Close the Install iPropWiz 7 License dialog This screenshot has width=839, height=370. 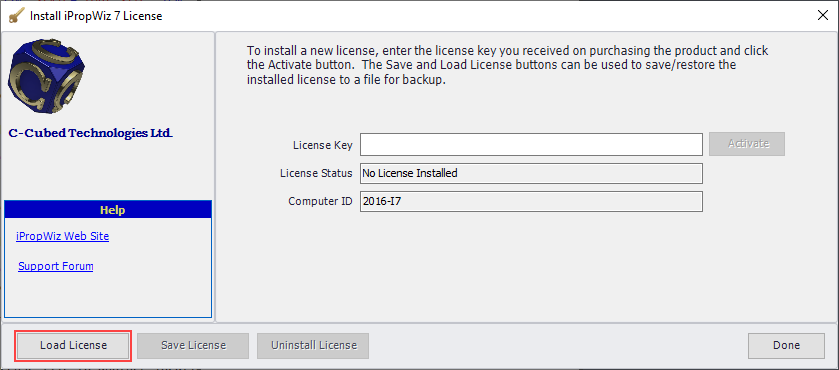coord(823,16)
